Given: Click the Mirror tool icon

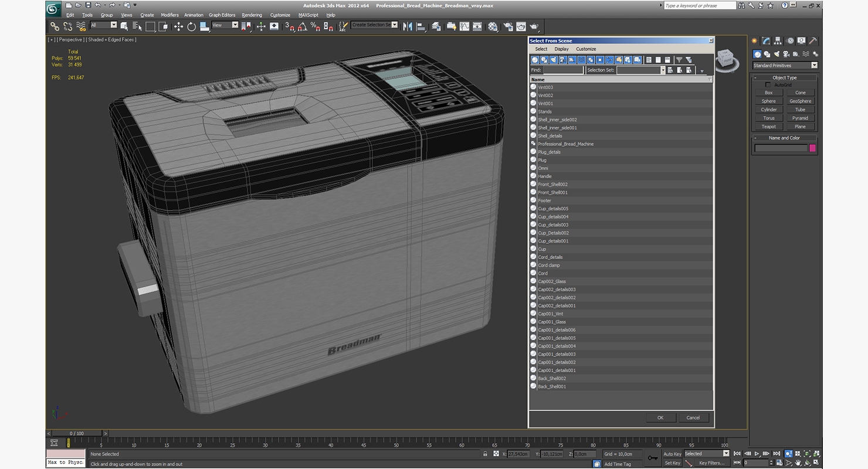Looking at the screenshot, I should (407, 26).
